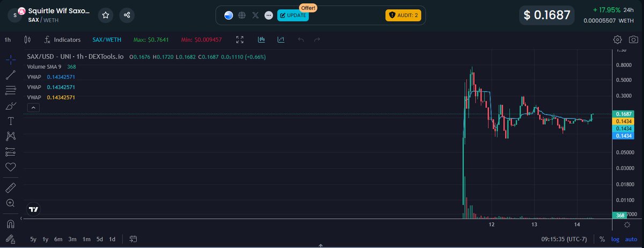Open the Indicators menu

[62, 40]
